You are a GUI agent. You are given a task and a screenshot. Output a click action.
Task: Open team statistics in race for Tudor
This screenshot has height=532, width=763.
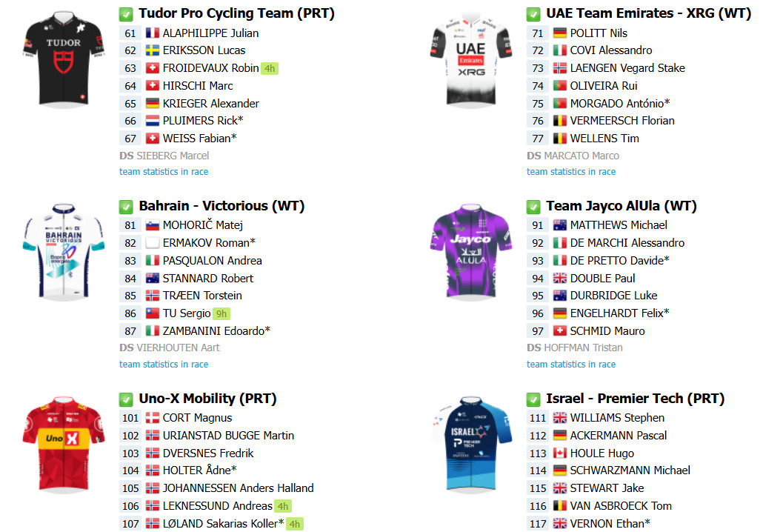[164, 171]
